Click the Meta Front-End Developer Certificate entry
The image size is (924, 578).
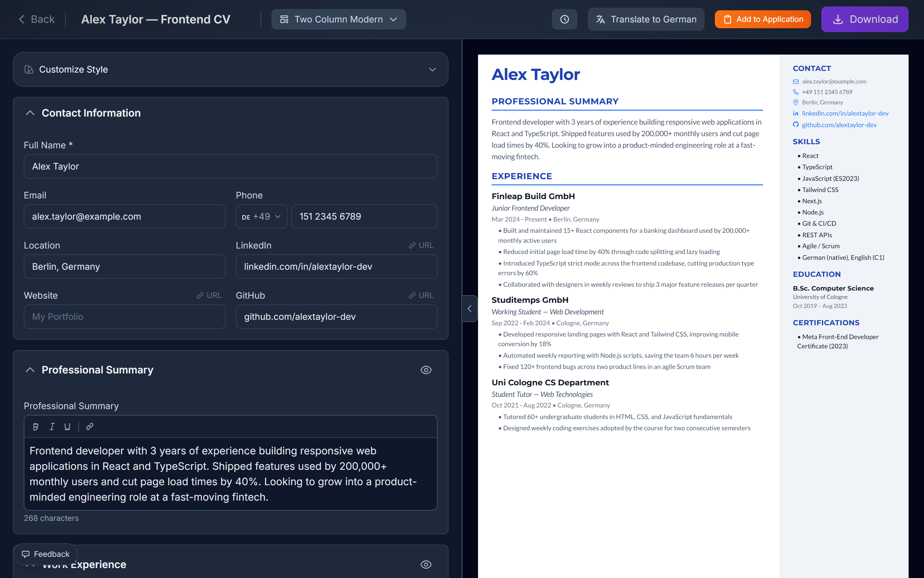pyautogui.click(x=838, y=341)
